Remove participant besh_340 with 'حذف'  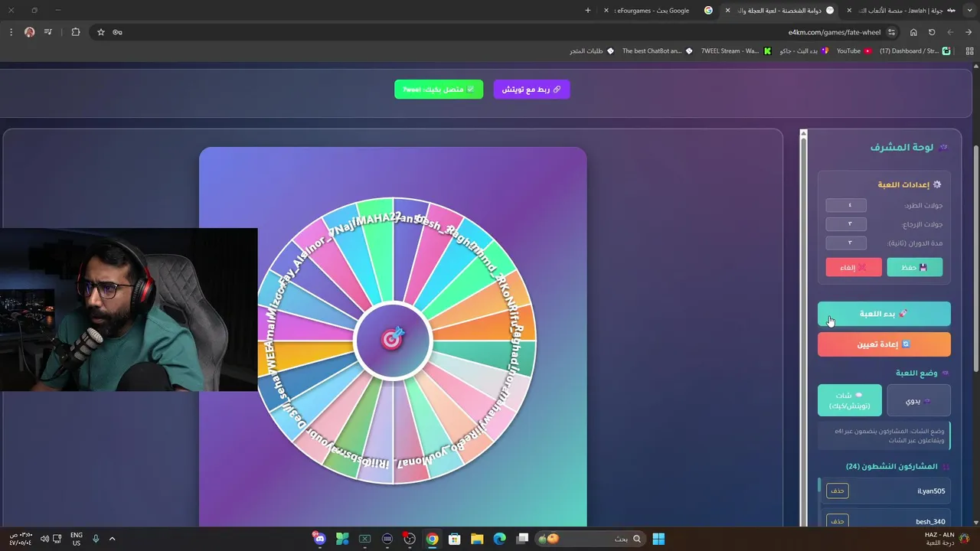click(x=838, y=521)
